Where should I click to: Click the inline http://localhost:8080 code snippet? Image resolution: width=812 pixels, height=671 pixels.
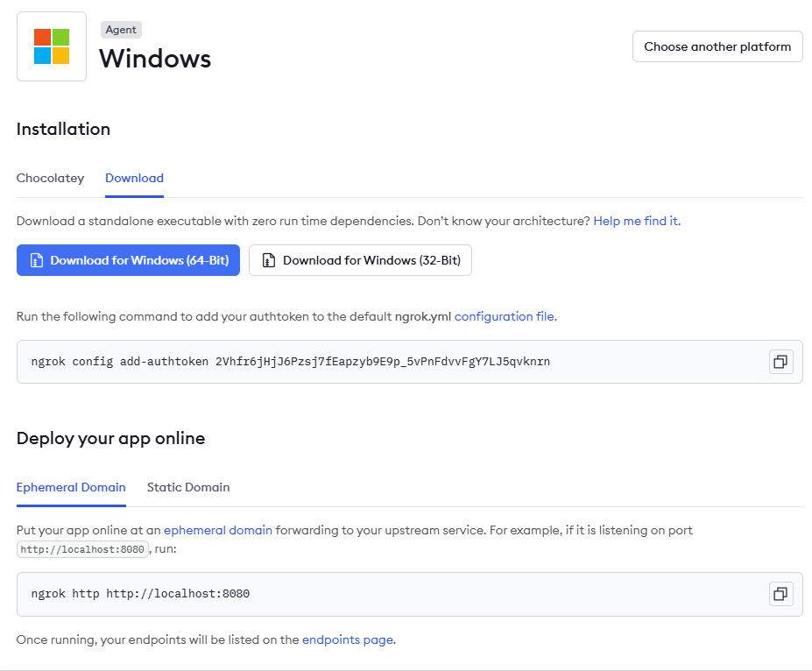82,549
